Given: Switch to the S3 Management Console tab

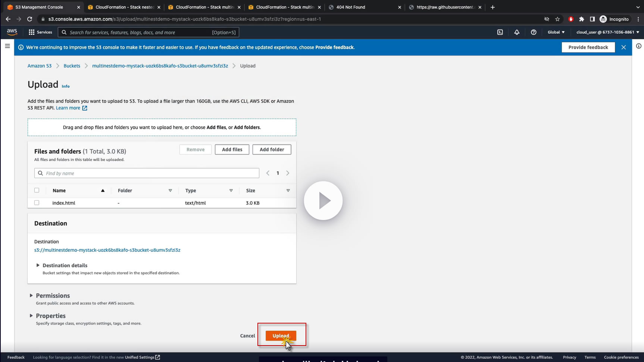Looking at the screenshot, I should tap(44, 7).
